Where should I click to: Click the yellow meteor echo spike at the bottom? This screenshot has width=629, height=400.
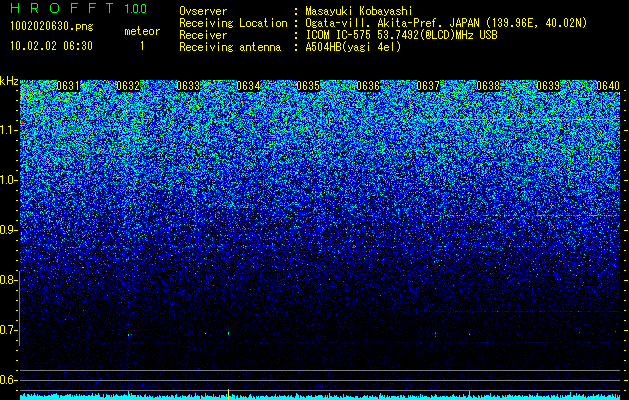228,394
